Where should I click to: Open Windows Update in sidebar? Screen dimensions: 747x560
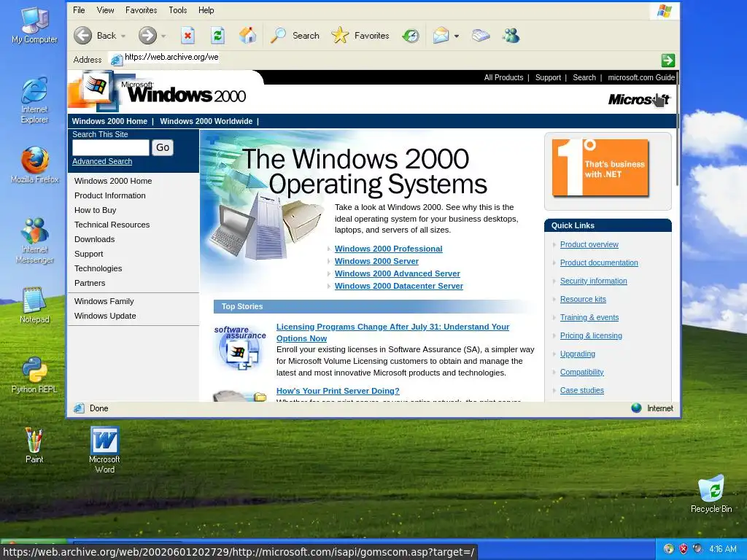(x=105, y=316)
